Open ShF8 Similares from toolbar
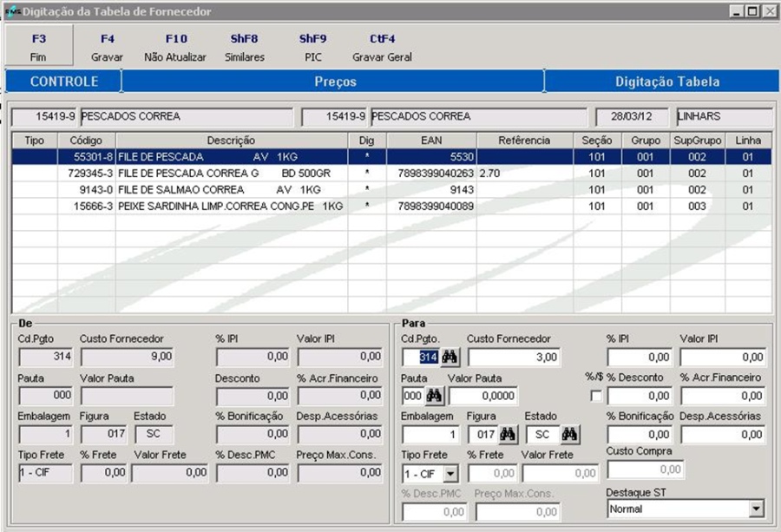Viewport: 781px width, 532px height. tap(243, 48)
